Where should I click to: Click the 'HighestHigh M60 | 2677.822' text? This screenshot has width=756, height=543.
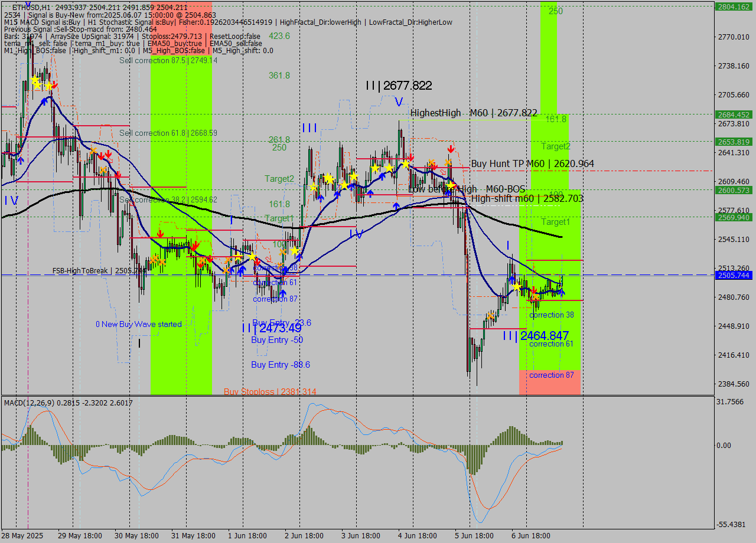click(x=472, y=113)
